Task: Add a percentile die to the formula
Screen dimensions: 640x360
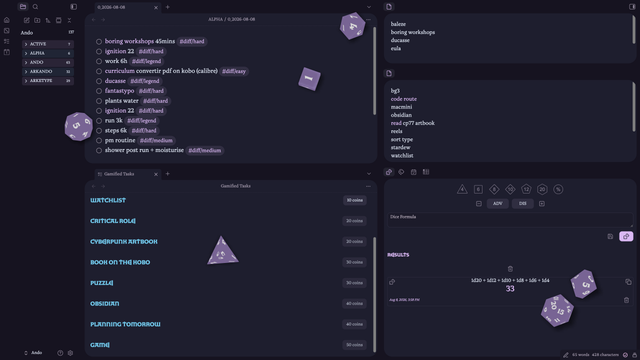Action: (558, 189)
